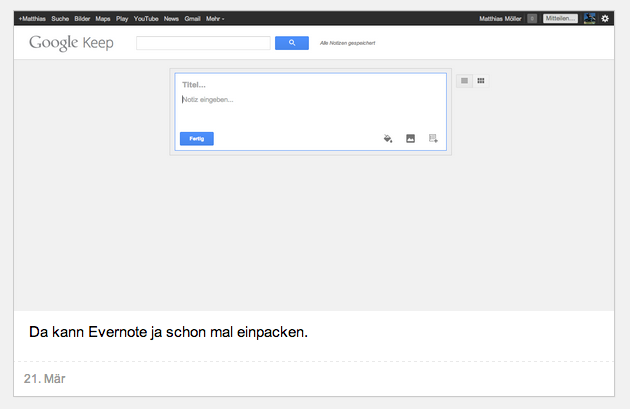Open YouTube in the top bar
This screenshot has height=409, width=630.
tap(146, 18)
